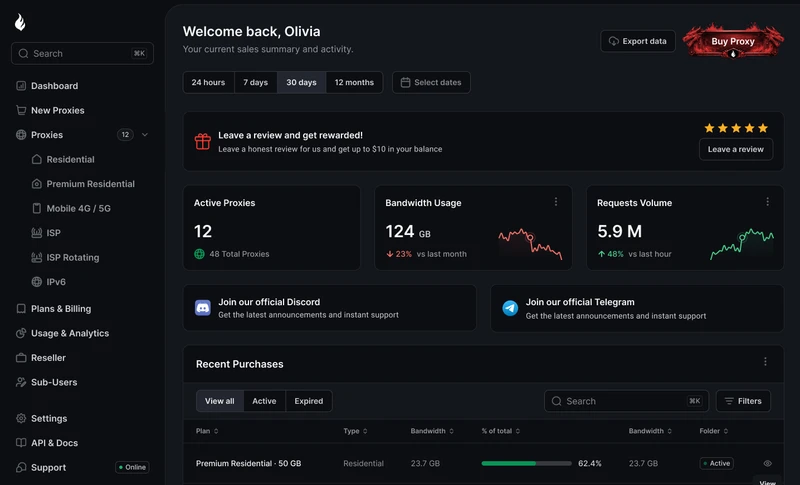
Task: Open Dashboard from the sidebar
Action: coord(54,86)
